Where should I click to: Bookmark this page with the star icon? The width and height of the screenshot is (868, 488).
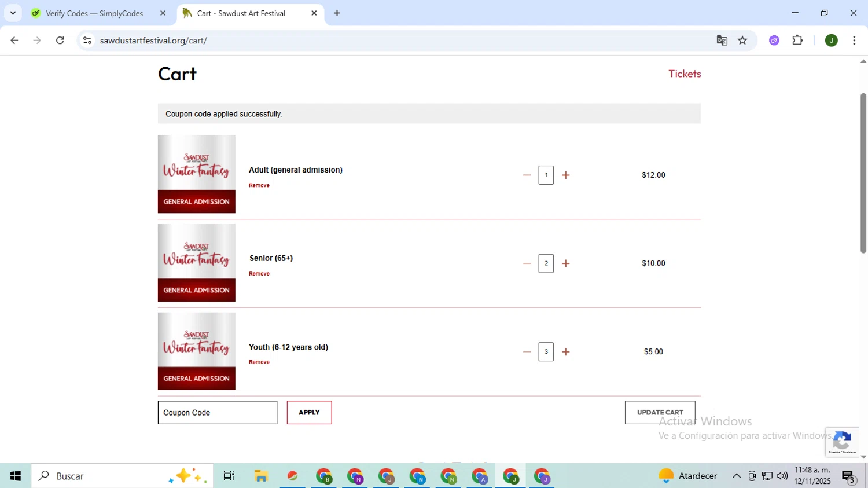point(742,41)
